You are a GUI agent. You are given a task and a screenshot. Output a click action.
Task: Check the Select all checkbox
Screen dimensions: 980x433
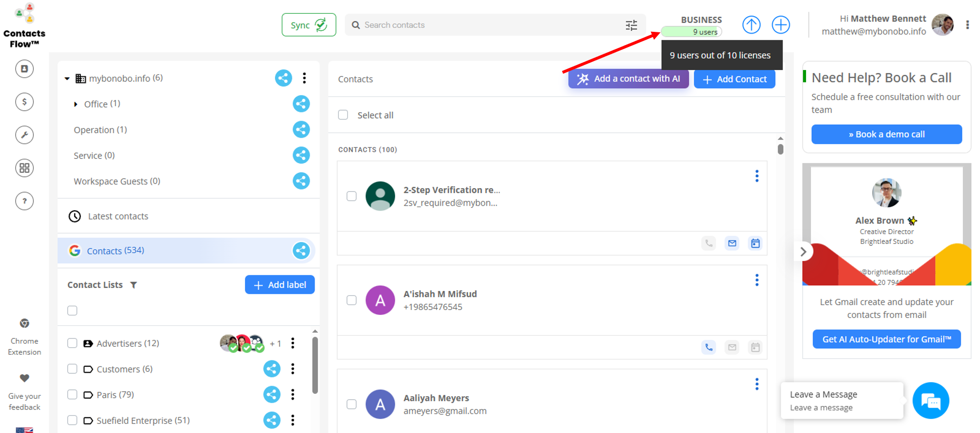(343, 115)
